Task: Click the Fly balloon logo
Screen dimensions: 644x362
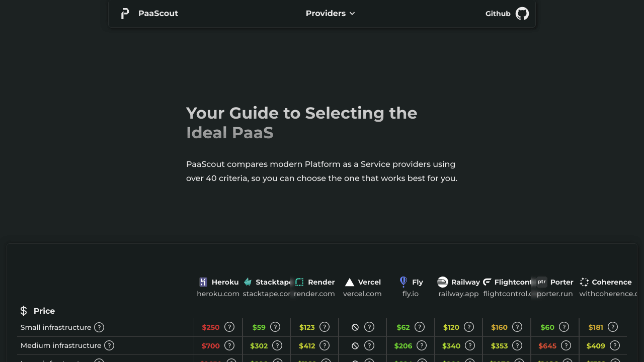Action: (403, 282)
